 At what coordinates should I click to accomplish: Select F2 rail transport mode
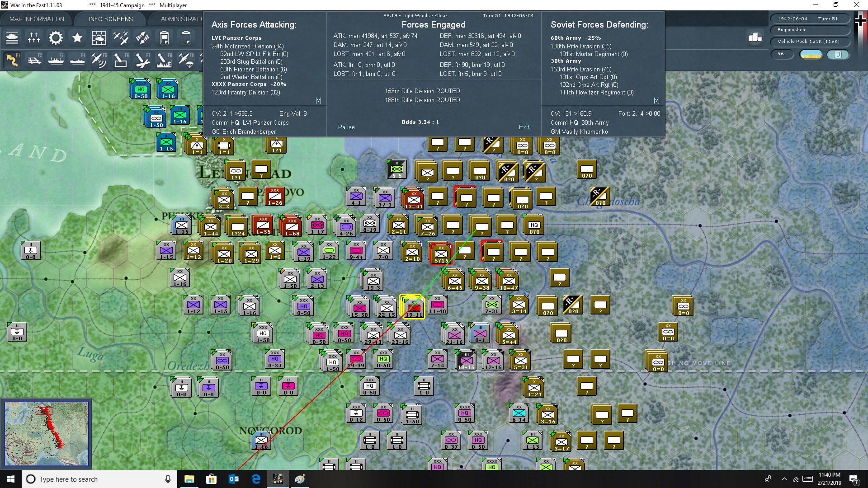click(x=34, y=60)
